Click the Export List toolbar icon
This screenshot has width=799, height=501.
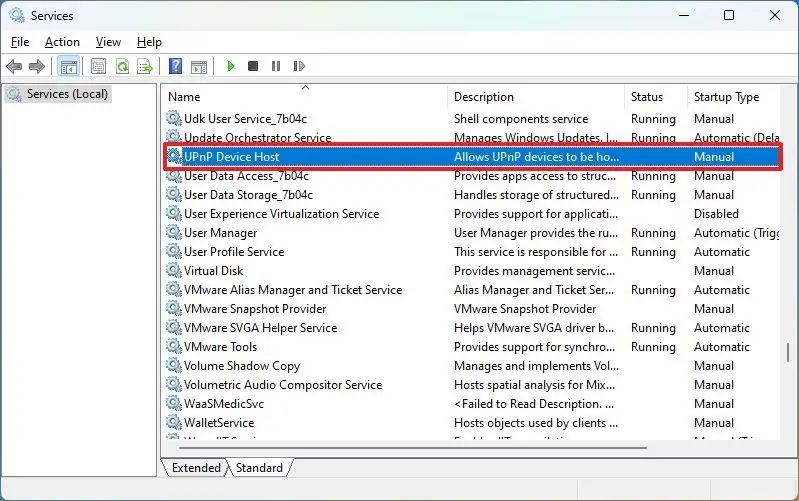145,66
